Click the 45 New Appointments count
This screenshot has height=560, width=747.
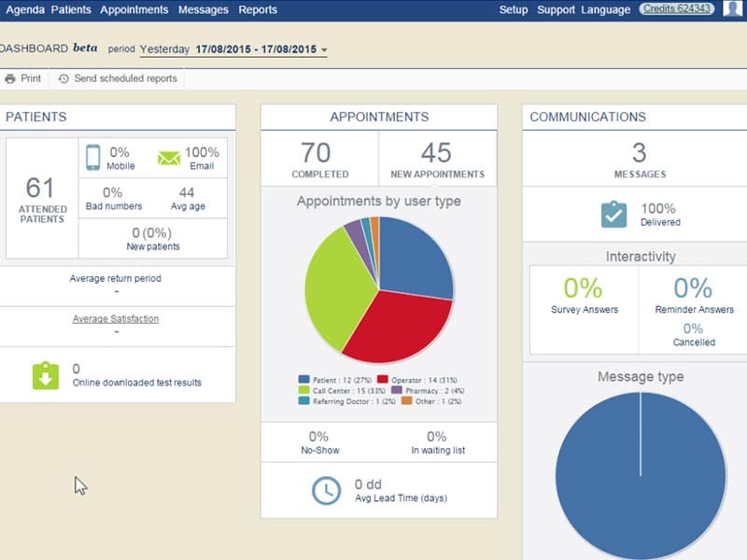(436, 153)
